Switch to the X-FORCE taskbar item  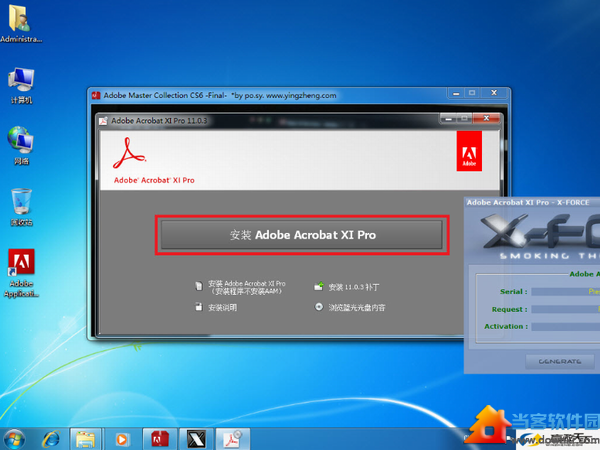pos(196,439)
